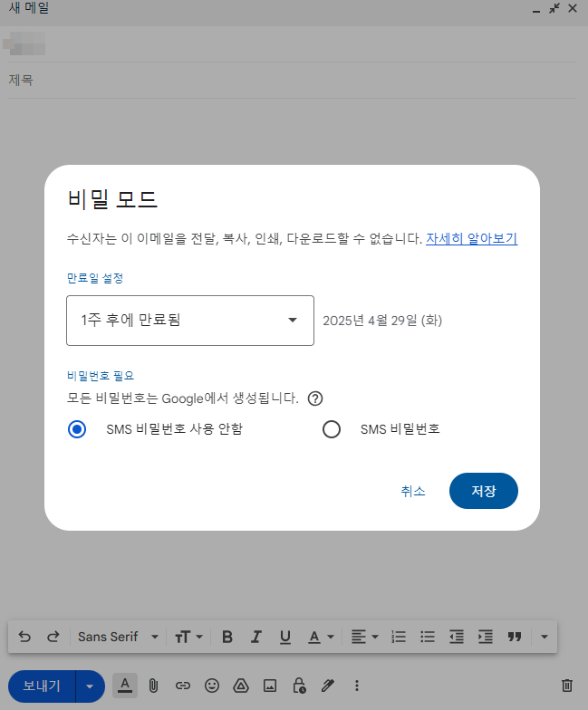This screenshot has width=588, height=710.
Task: Click the 저장 button
Action: [x=483, y=491]
